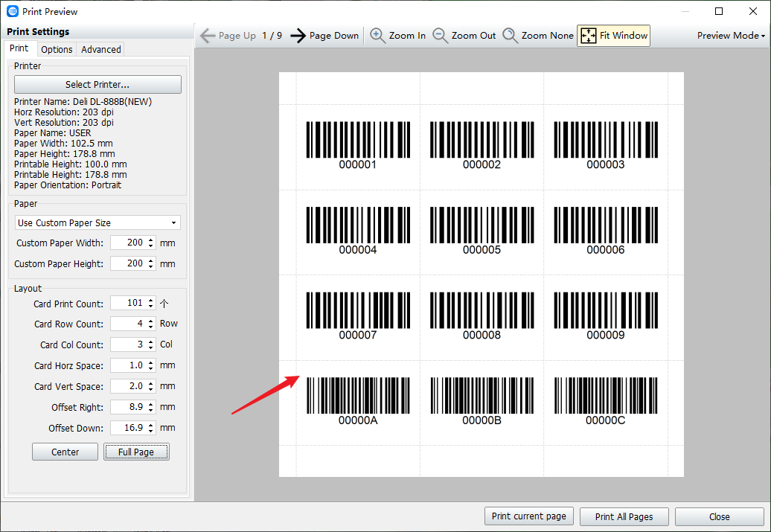Increase Card Horz Space with up spinner

pos(151,362)
